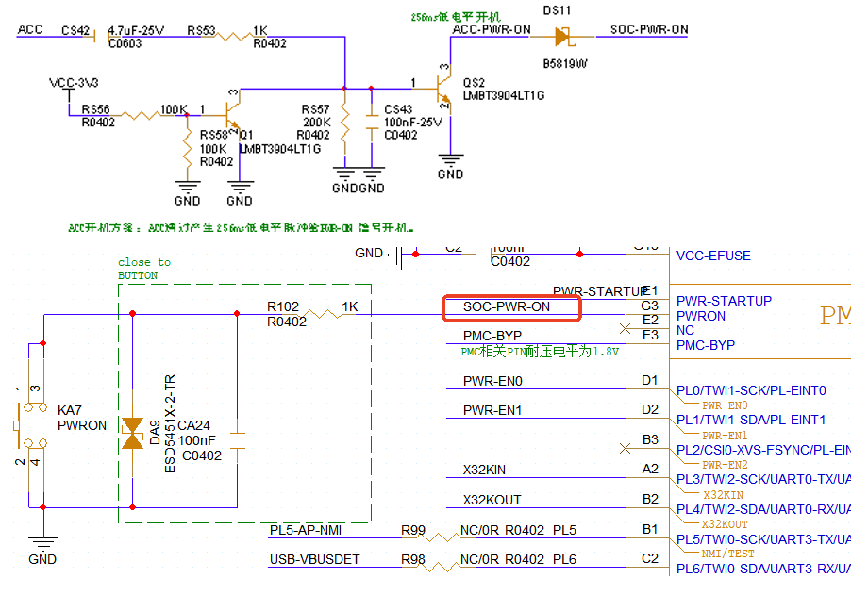Click the RS53 1K resistor symbol
The width and height of the screenshot is (868, 595).
point(232,37)
